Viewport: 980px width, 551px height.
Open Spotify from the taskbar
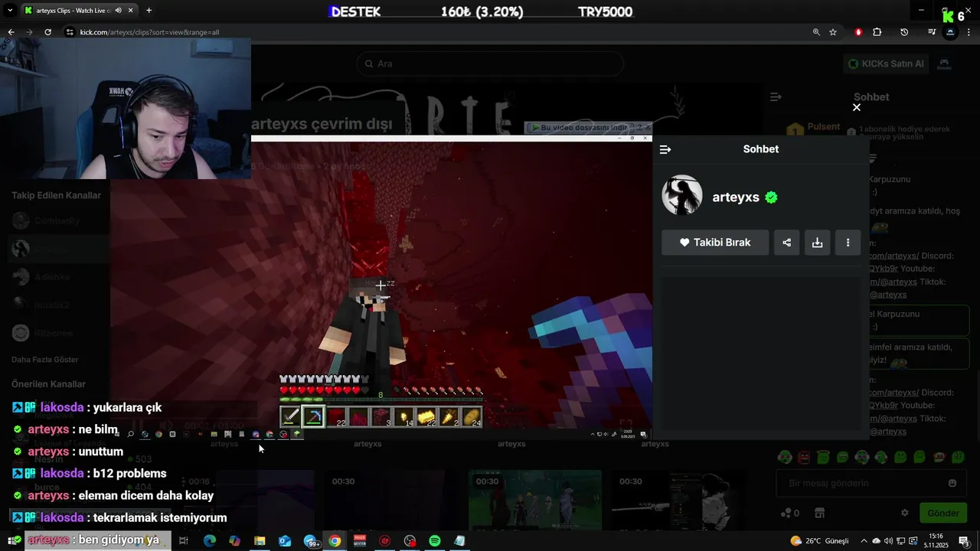(435, 541)
